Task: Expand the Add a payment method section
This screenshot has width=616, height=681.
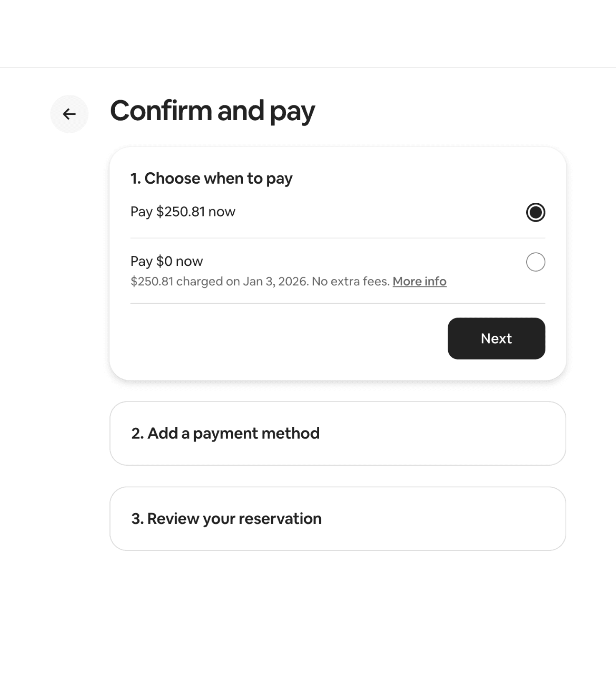Action: [x=338, y=434]
